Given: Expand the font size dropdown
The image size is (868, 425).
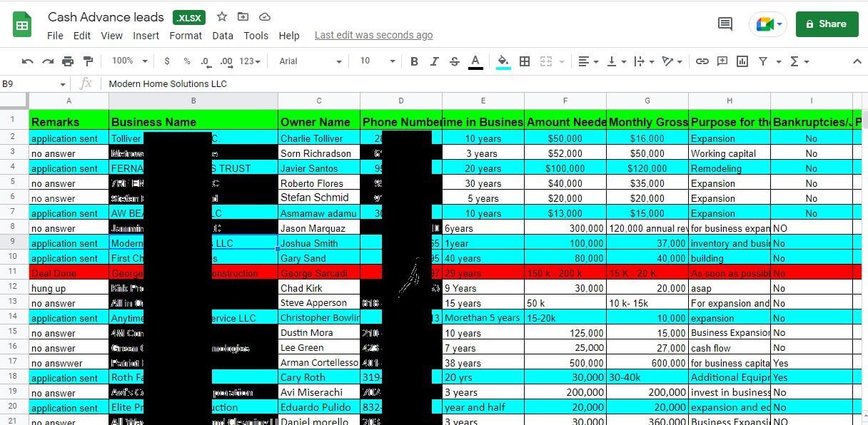Looking at the screenshot, I should [374, 61].
